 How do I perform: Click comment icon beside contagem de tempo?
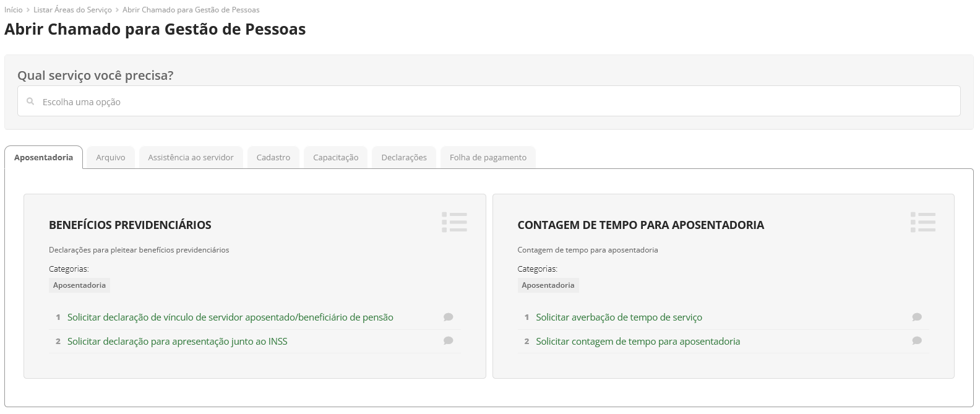[916, 341]
